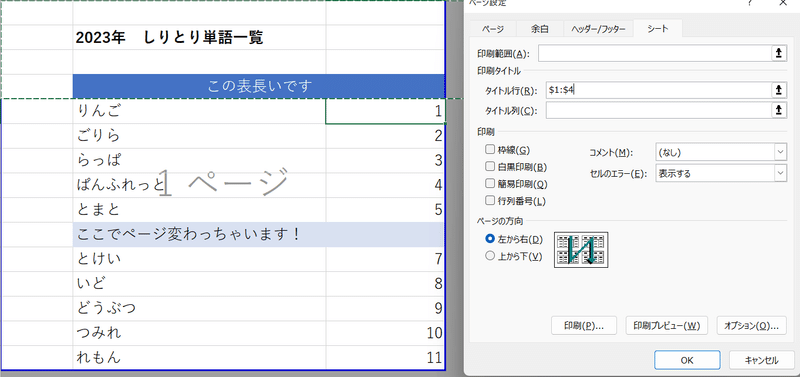Collapse dialog via print range selector icon

coord(778,53)
